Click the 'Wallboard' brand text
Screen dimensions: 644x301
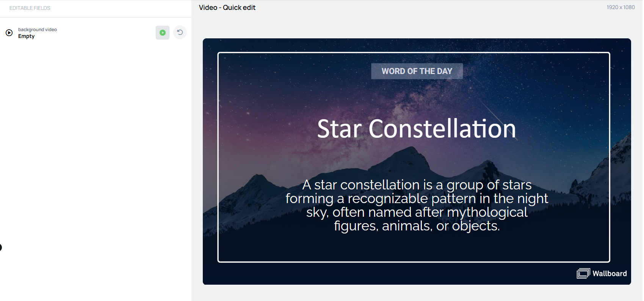[610, 274]
